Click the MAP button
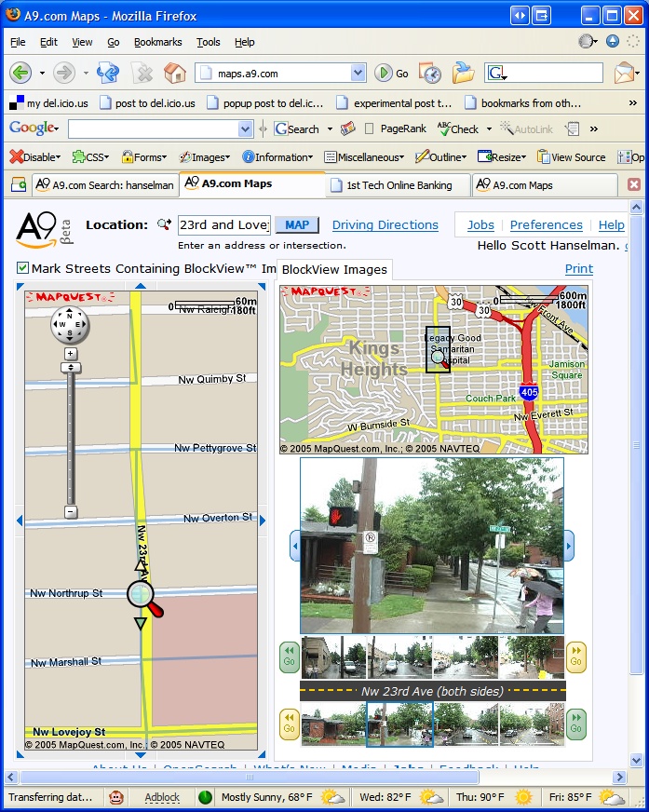This screenshot has height=812, width=649. click(297, 224)
